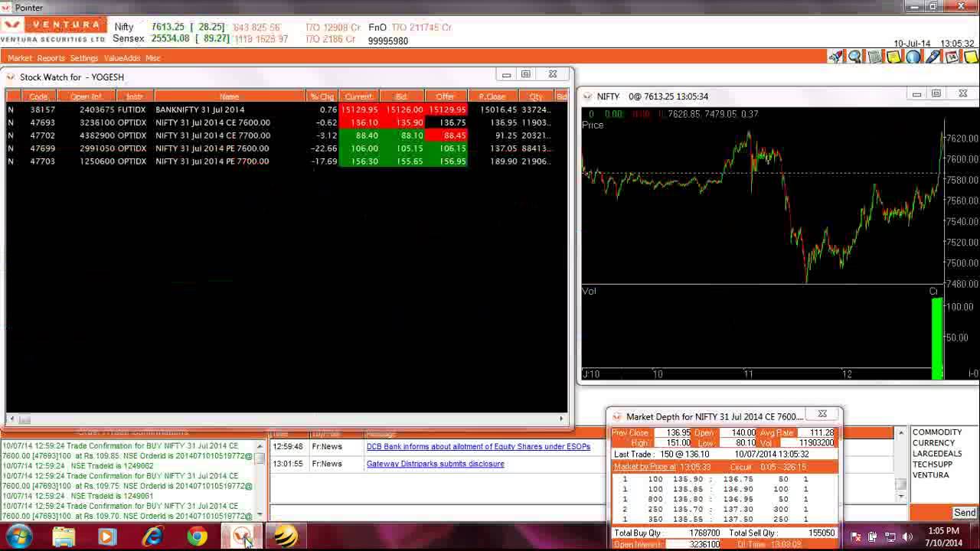The width and height of the screenshot is (980, 551).
Task: Click Stock Watch horizontal scrollbar right arrow
Action: [x=562, y=419]
